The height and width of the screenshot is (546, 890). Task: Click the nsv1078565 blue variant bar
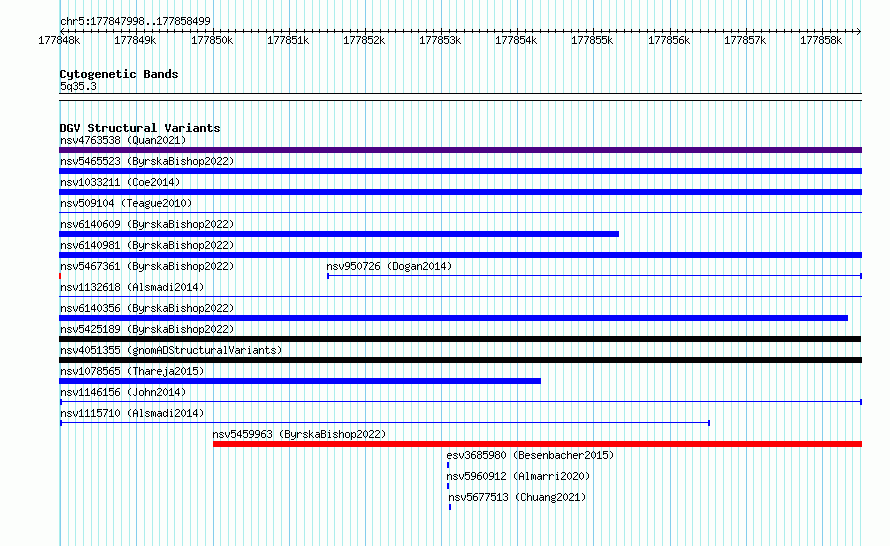(300, 381)
